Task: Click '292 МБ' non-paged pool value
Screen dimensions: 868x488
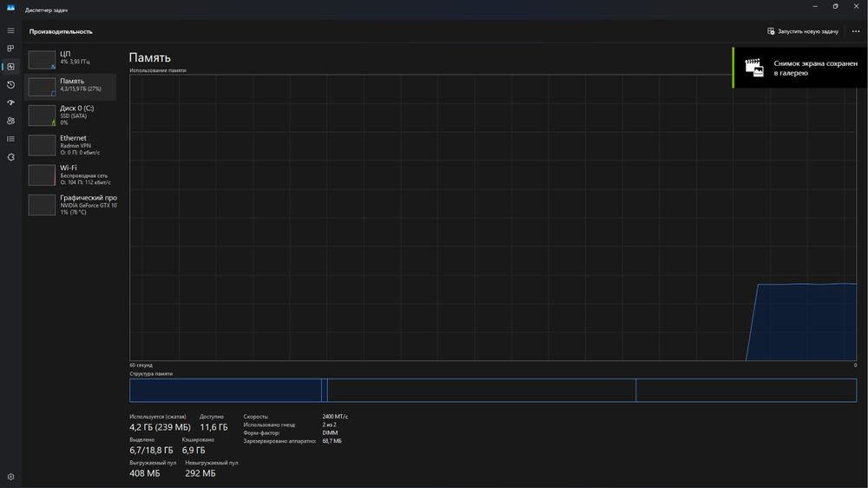Action: click(x=201, y=473)
